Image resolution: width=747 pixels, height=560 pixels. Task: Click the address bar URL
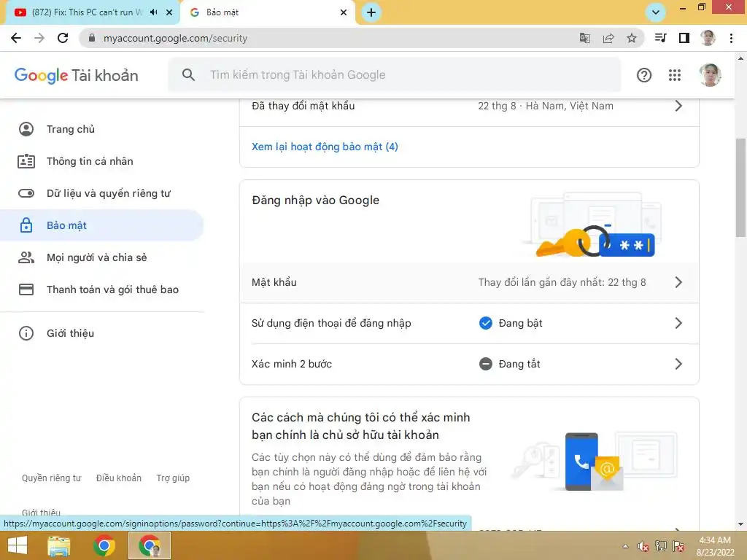(175, 38)
